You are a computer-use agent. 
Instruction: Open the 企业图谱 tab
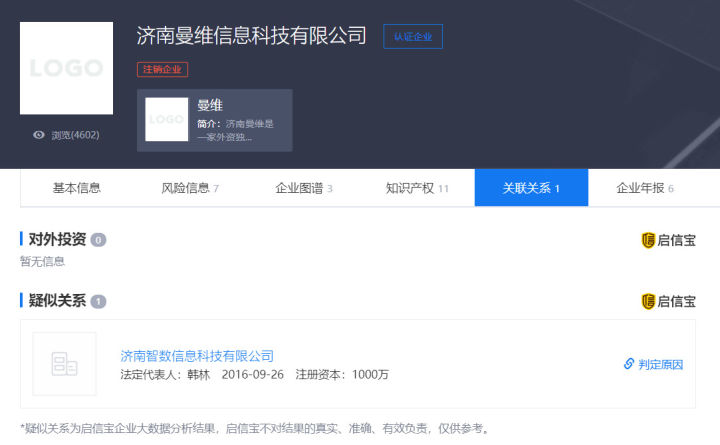coord(304,188)
